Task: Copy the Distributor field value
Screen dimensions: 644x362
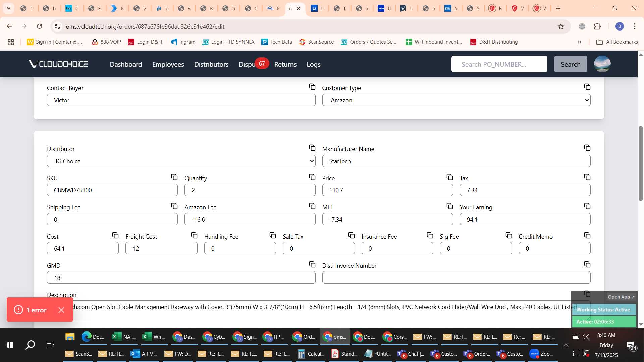Action: [x=312, y=148]
